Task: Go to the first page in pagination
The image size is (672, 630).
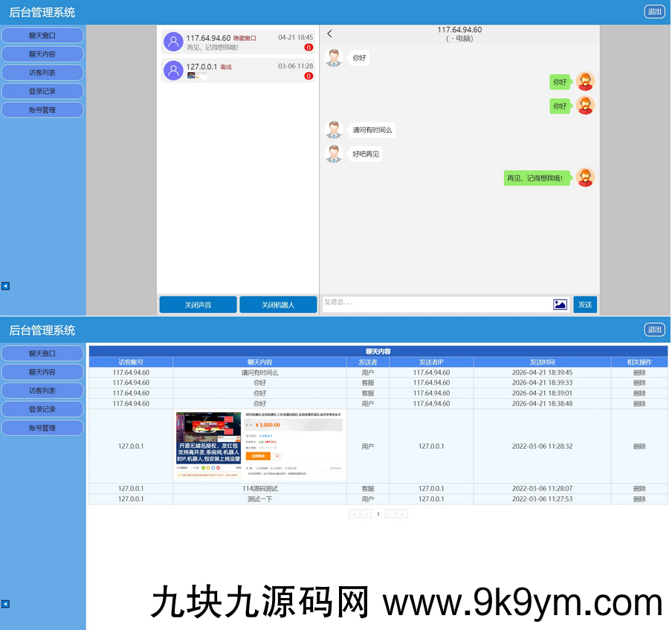Action: [355, 514]
